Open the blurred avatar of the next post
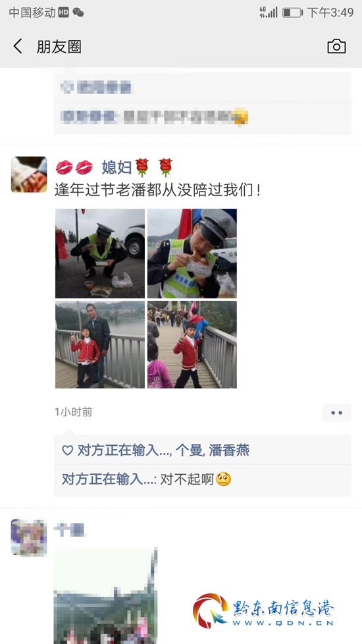This screenshot has height=644, width=362. point(29,537)
